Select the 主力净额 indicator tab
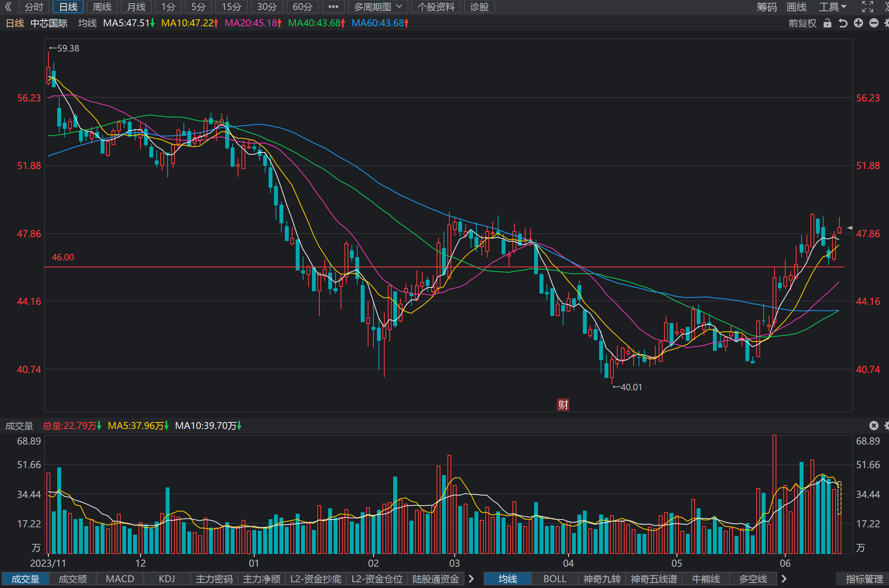The height and width of the screenshot is (588, 889). [262, 579]
